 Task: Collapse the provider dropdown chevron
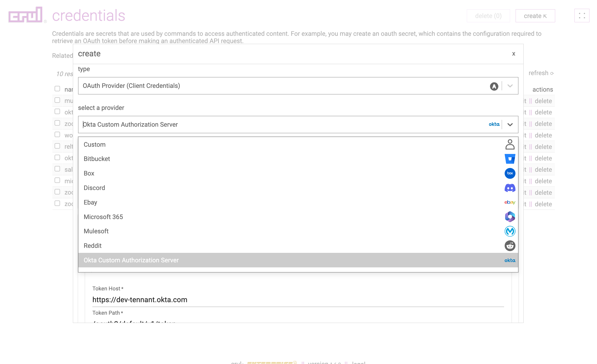510,124
